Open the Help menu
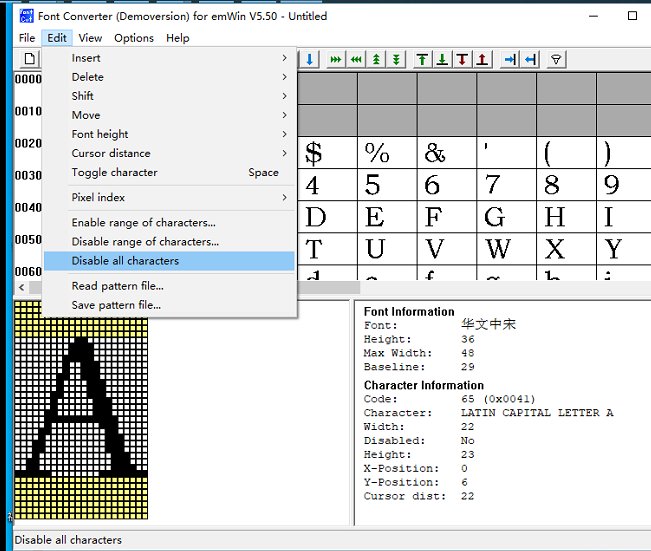 (178, 38)
